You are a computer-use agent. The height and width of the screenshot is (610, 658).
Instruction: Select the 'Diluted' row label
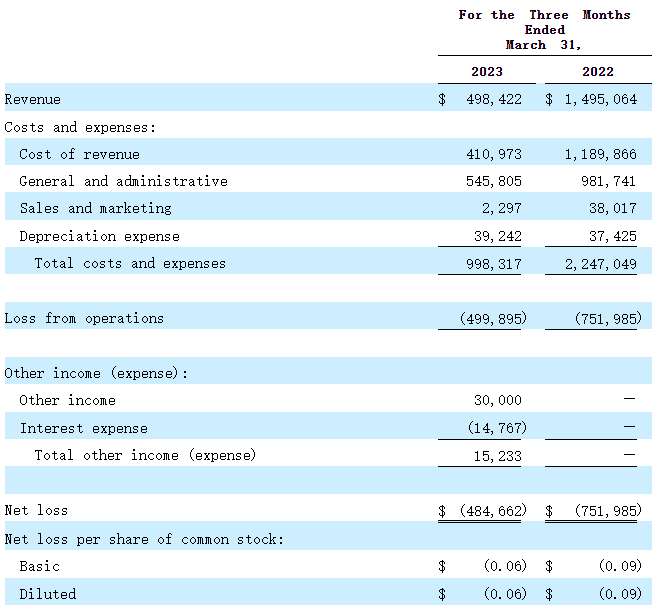[x=48, y=594]
